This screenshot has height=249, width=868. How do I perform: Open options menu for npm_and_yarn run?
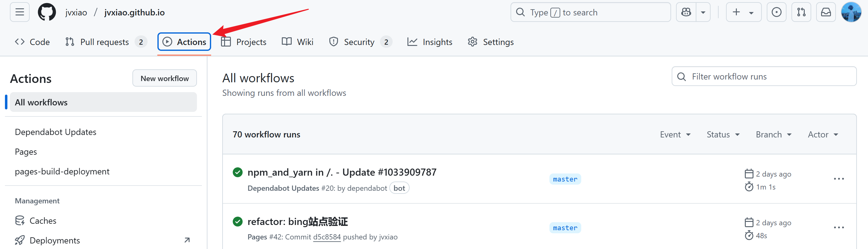tap(839, 179)
